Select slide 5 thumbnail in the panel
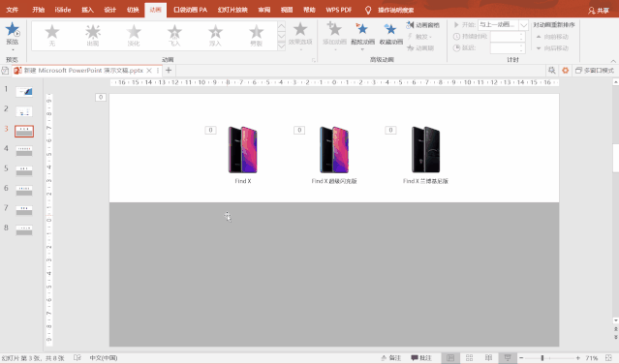 click(24, 170)
